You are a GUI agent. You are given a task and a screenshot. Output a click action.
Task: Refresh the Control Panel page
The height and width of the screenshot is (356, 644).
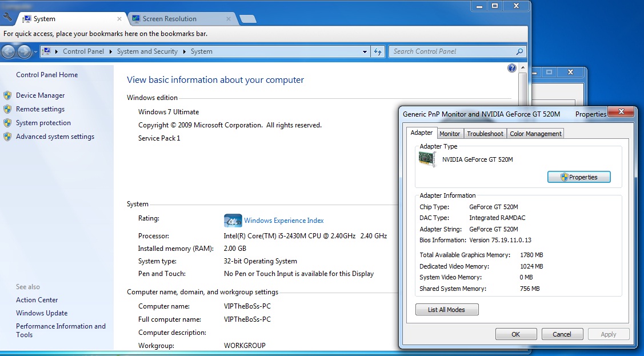click(x=378, y=52)
